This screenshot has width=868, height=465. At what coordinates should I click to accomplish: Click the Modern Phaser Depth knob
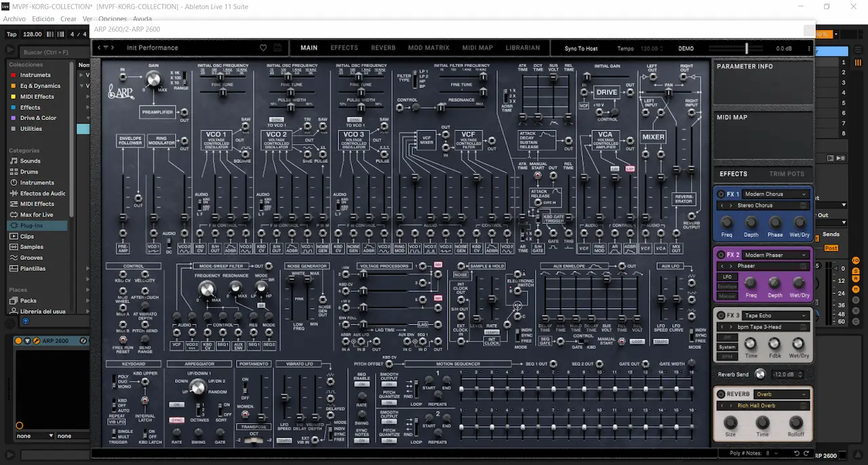(775, 283)
